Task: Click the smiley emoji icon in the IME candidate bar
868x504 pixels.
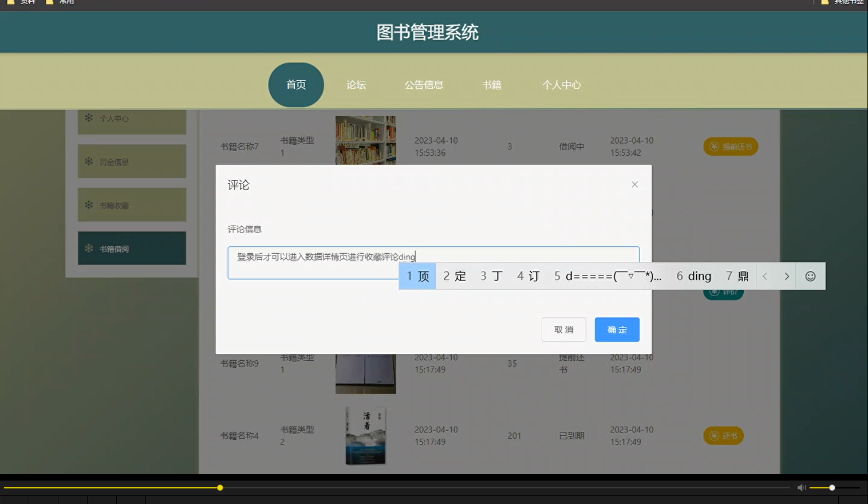Action: [x=810, y=276]
